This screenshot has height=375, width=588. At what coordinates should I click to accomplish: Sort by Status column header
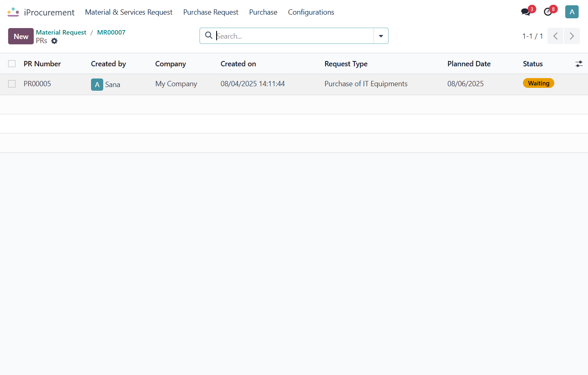pyautogui.click(x=533, y=64)
